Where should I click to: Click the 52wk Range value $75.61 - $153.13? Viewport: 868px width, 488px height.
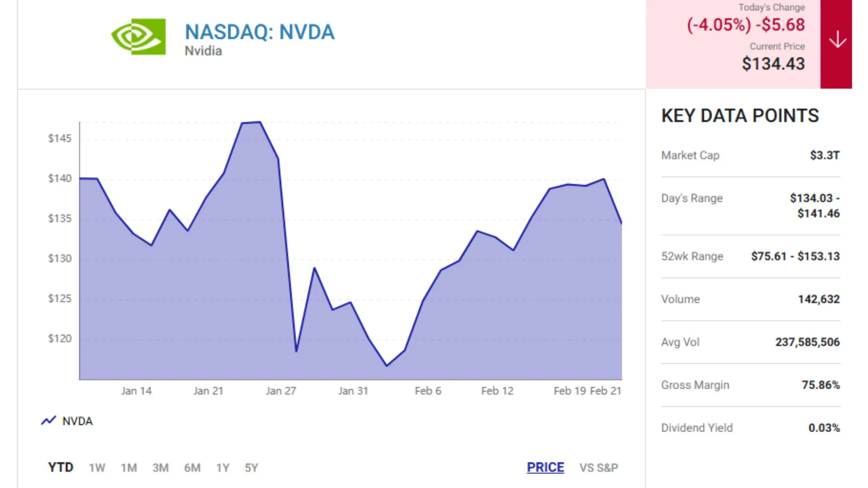coord(796,256)
